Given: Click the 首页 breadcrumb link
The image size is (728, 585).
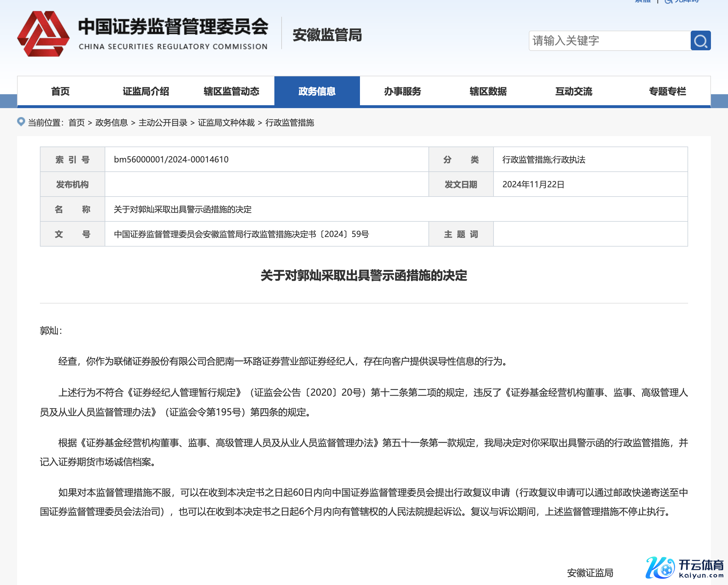Looking at the screenshot, I should (76, 123).
